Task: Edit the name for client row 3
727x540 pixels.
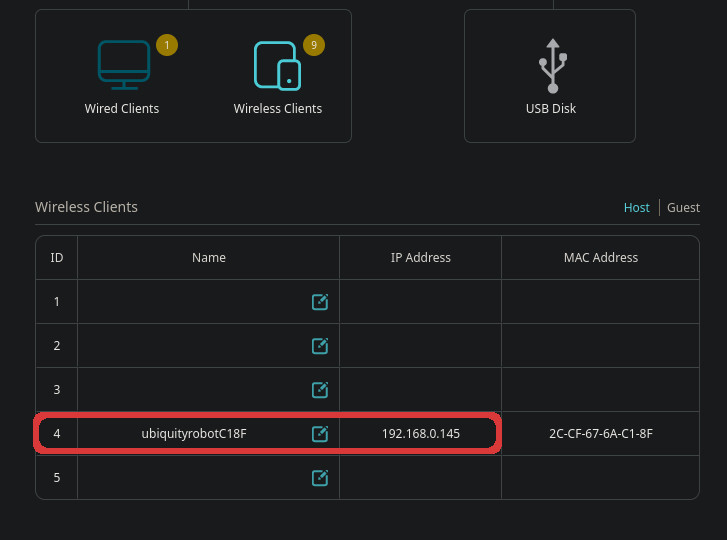Action: 320,390
